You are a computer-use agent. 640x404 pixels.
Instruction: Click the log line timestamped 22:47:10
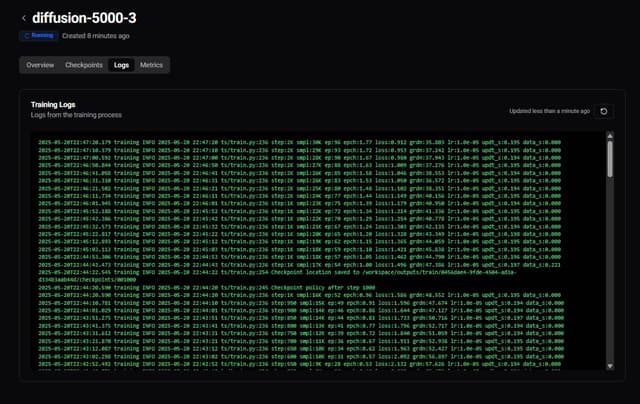click(299, 150)
